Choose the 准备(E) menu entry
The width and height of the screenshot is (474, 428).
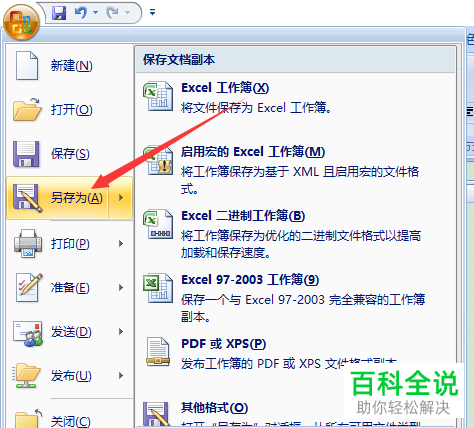point(70,288)
